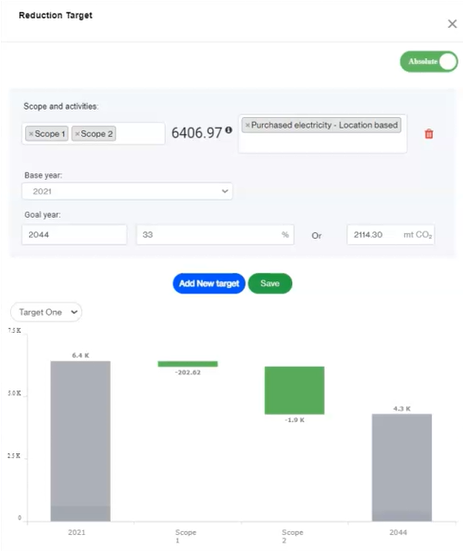Edit the Goal year 2044 field
The image size is (463, 551).
(x=74, y=235)
